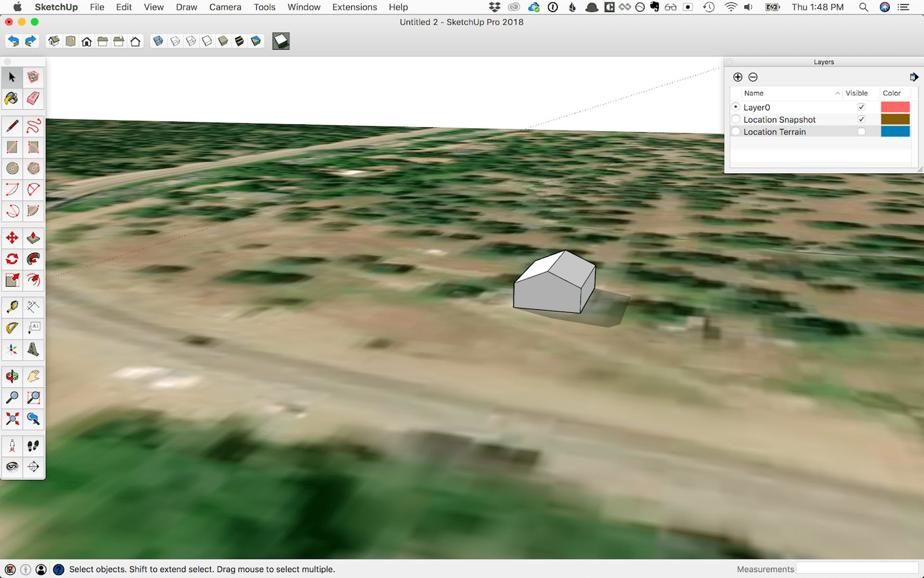Screen dimensions: 924x578
Task: Open the Extensions menu
Action: point(354,7)
